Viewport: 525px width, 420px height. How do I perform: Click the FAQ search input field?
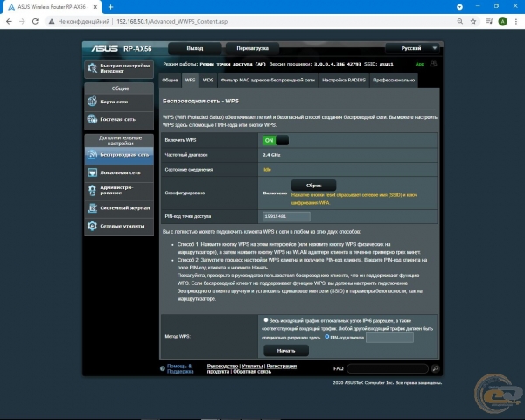[x=388, y=368]
